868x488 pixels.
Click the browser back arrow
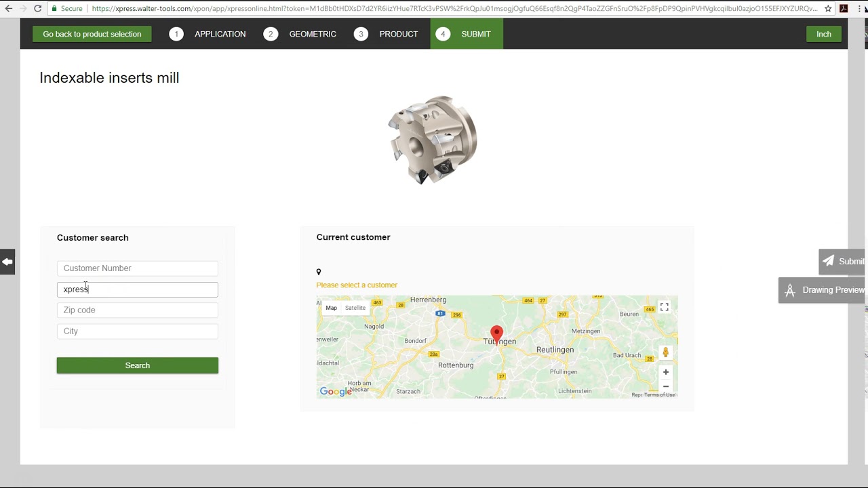click(x=8, y=9)
